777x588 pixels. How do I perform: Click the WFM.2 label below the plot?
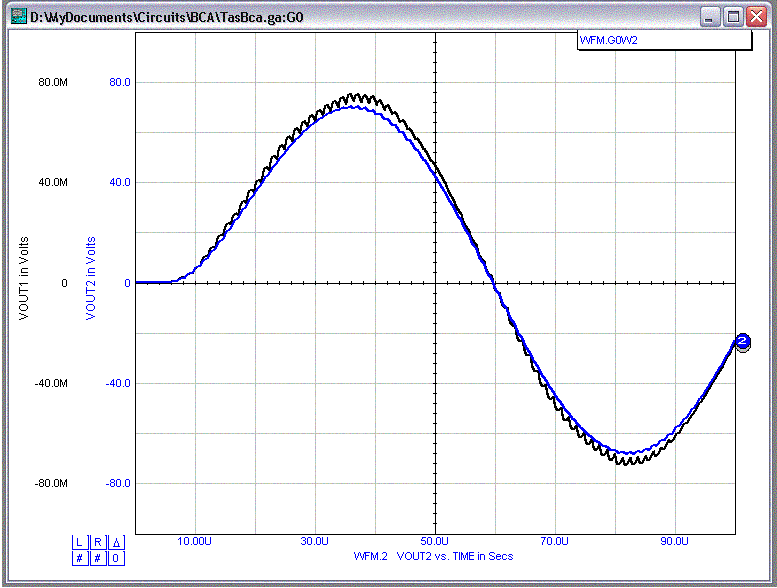click(x=370, y=556)
